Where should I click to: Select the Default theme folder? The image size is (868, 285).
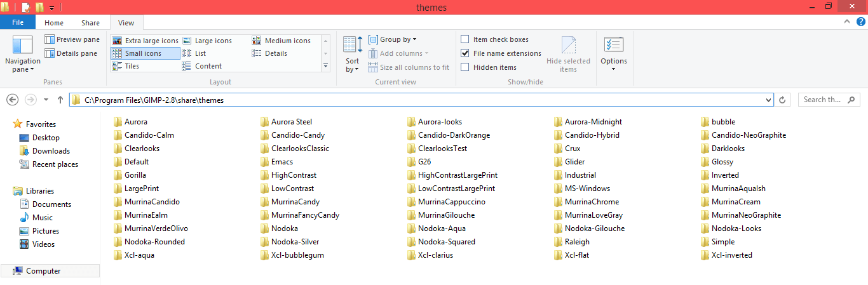[x=131, y=162]
